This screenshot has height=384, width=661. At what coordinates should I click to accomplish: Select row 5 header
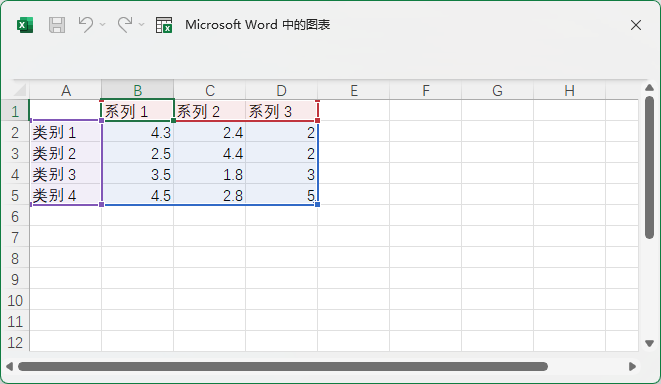coord(15,195)
